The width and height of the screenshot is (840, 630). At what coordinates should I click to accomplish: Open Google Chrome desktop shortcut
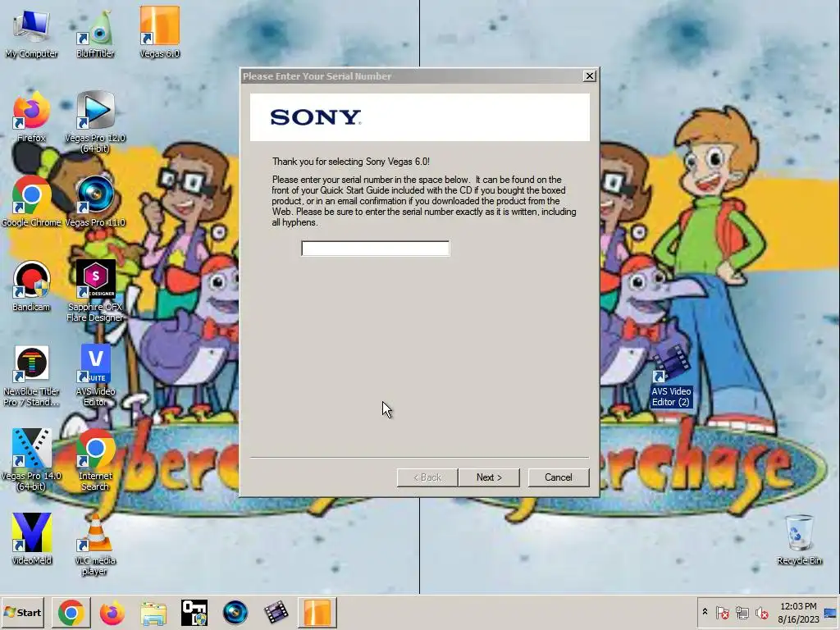31,202
